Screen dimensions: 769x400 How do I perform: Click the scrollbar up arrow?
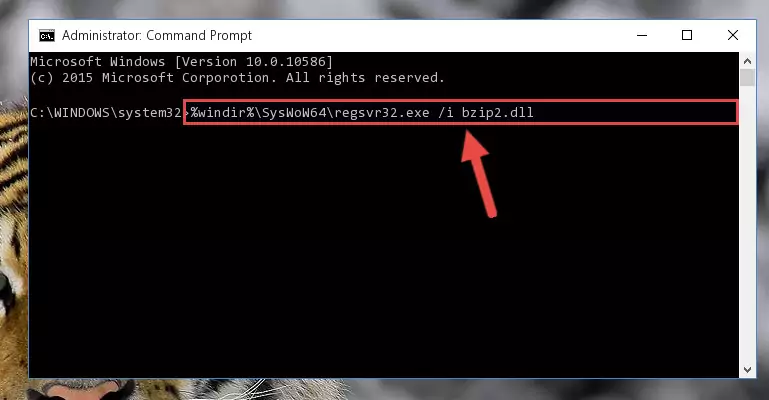click(747, 61)
